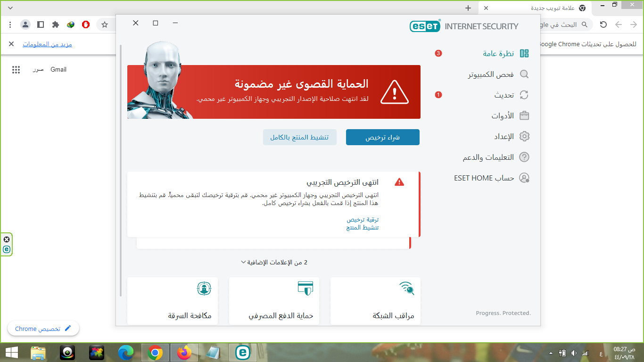Image resolution: width=644 pixels, height=362 pixels.
Task: Open Chrome's three-dot menu
Action: pyautogui.click(x=10, y=24)
